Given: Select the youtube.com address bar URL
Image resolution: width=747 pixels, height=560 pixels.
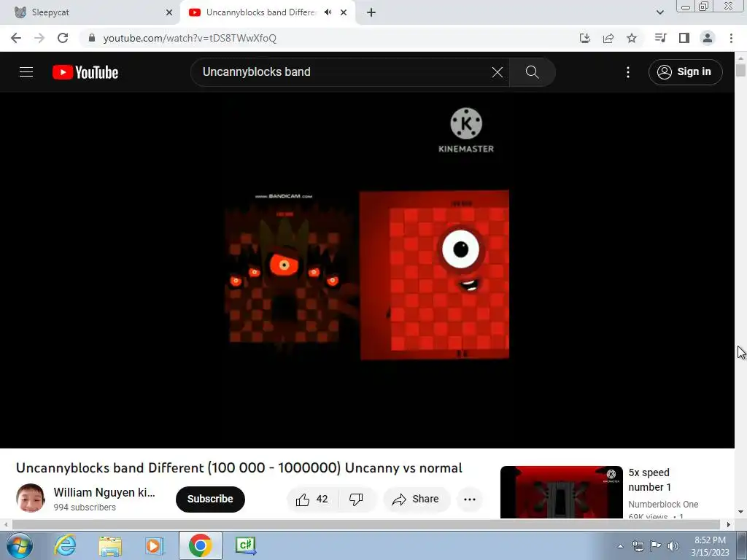Looking at the screenshot, I should [190, 38].
